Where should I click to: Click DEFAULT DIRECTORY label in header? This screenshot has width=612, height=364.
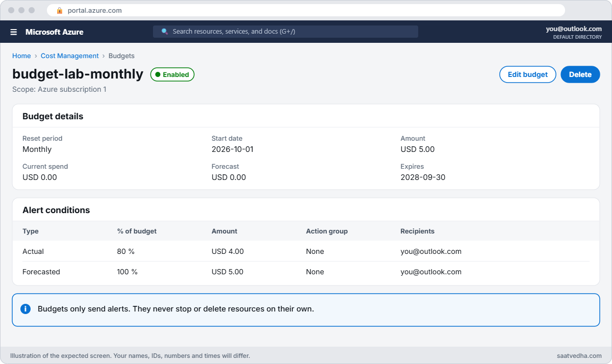[577, 37]
